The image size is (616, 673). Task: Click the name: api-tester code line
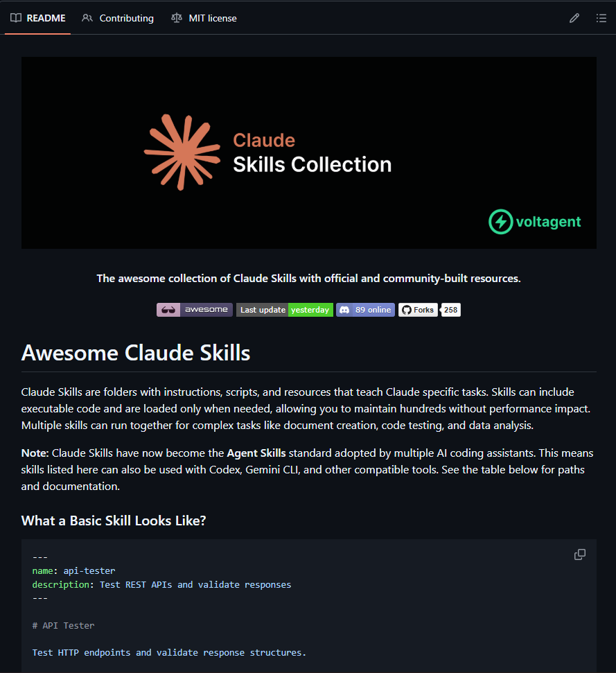[x=73, y=571]
